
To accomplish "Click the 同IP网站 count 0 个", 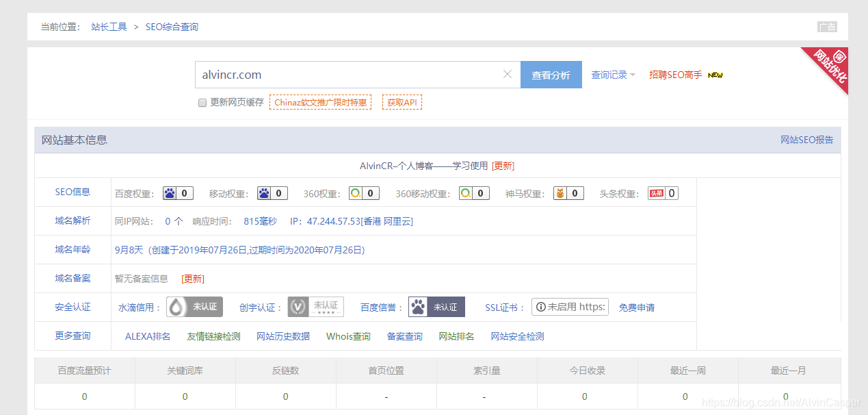I will (x=174, y=221).
